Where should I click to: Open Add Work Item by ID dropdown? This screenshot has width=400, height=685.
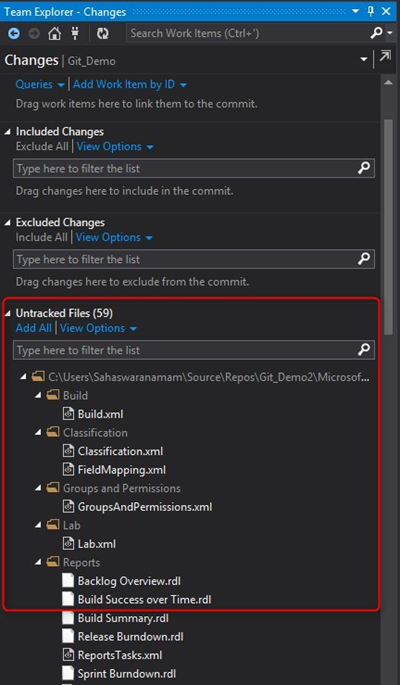coord(130,85)
